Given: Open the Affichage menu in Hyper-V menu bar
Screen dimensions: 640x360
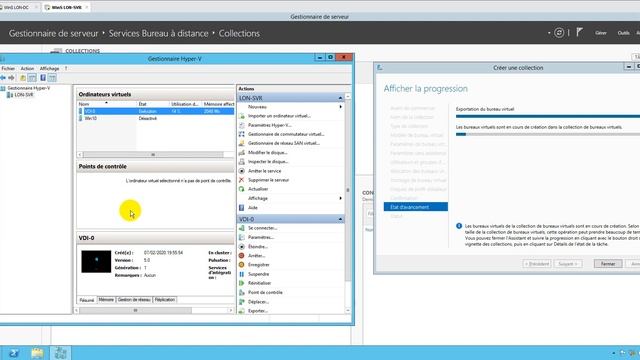Looking at the screenshot, I should [x=49, y=69].
